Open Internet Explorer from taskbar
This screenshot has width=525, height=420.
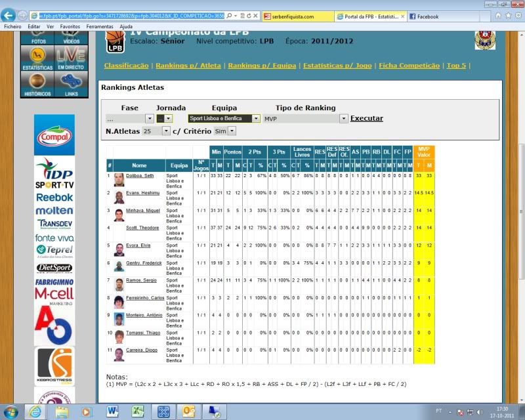click(35, 411)
